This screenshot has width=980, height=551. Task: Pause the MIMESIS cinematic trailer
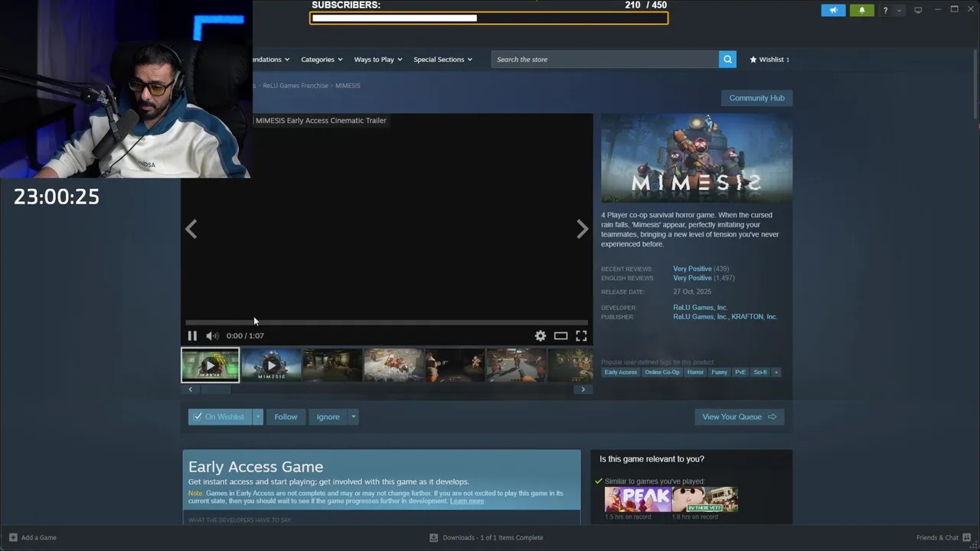pyautogui.click(x=192, y=336)
